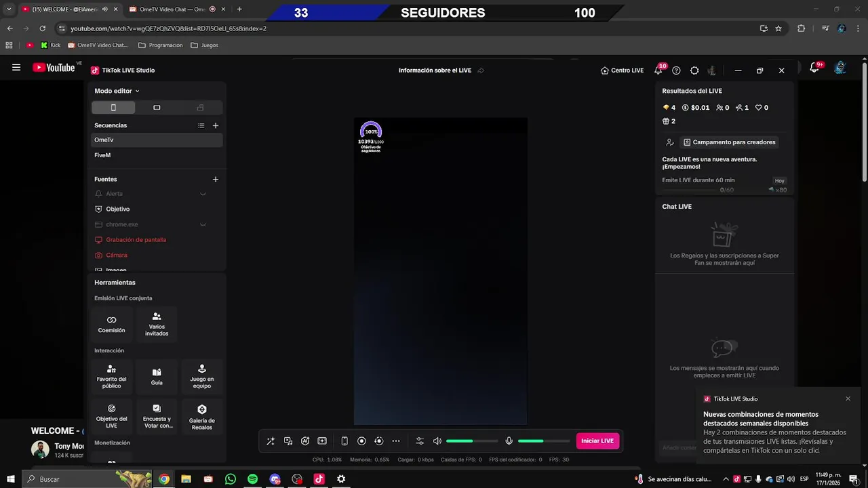Open a new browser tab

239,9
